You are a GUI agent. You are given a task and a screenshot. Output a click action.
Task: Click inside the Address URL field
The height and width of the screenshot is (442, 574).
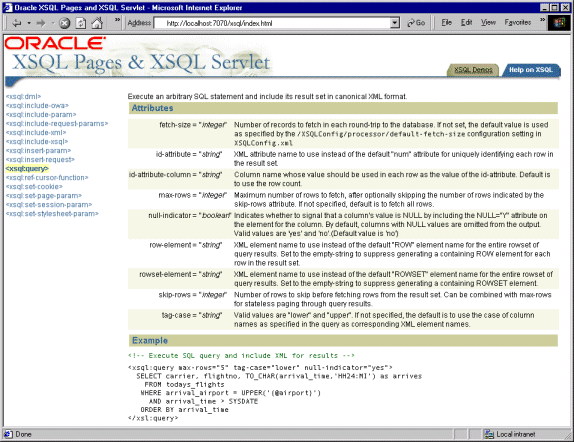(x=272, y=23)
